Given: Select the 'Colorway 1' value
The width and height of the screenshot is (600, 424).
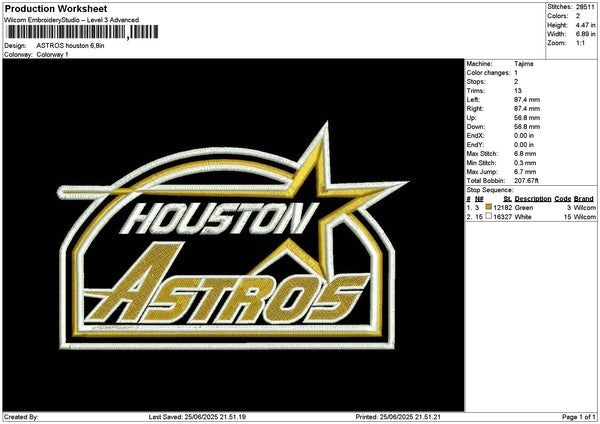Looking at the screenshot, I should (x=52, y=55).
